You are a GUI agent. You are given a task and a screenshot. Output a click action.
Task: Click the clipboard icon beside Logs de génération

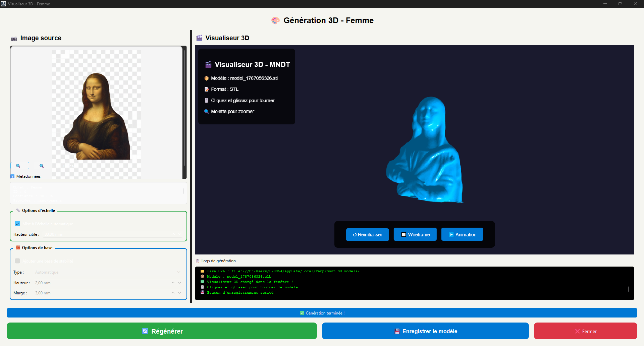pos(197,261)
